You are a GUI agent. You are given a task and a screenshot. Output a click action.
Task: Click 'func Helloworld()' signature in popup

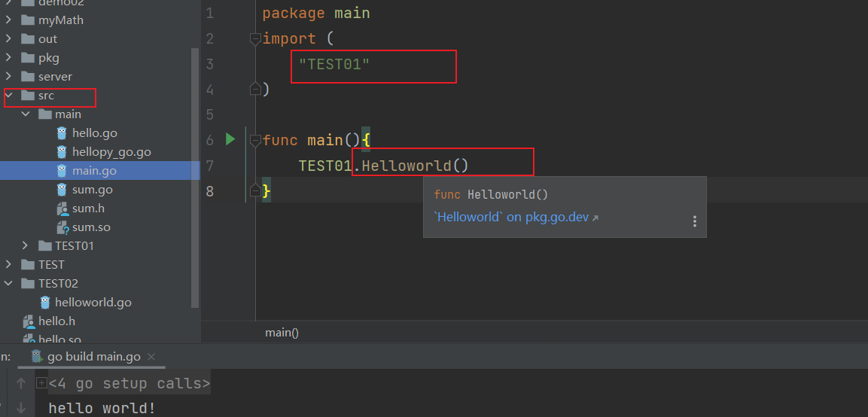491,194
